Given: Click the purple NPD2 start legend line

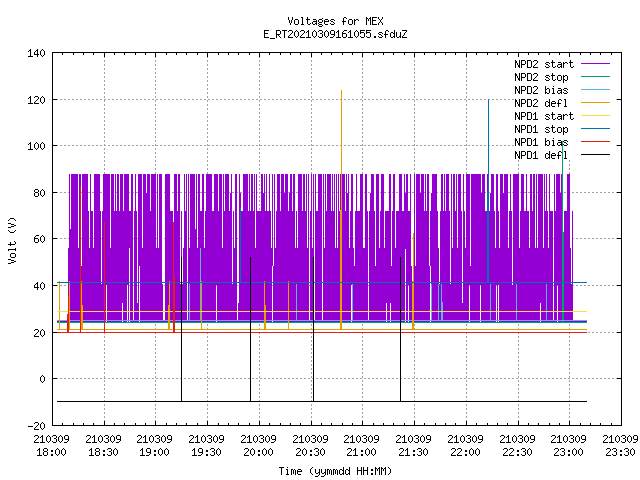Looking at the screenshot, I should (x=596, y=64).
